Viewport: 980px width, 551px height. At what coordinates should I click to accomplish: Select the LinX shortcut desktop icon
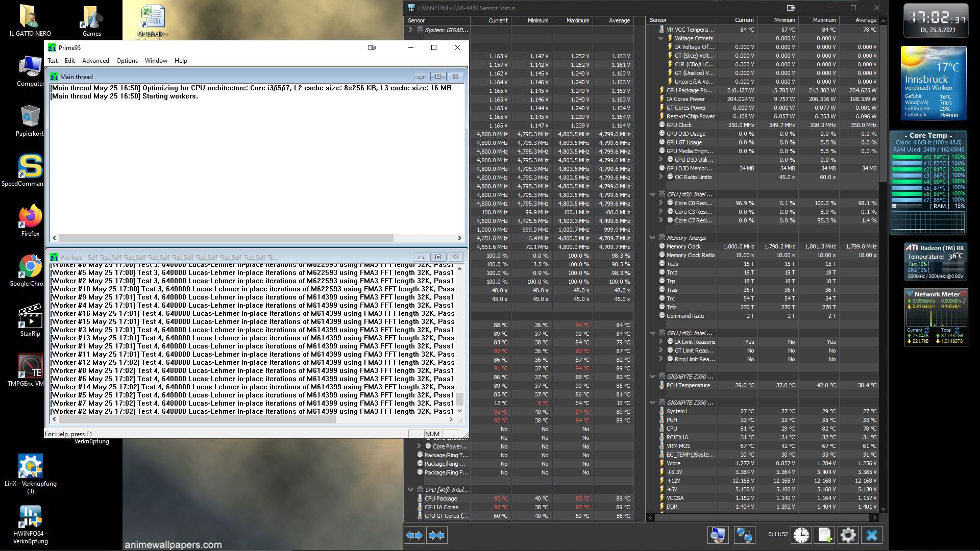click(x=30, y=473)
